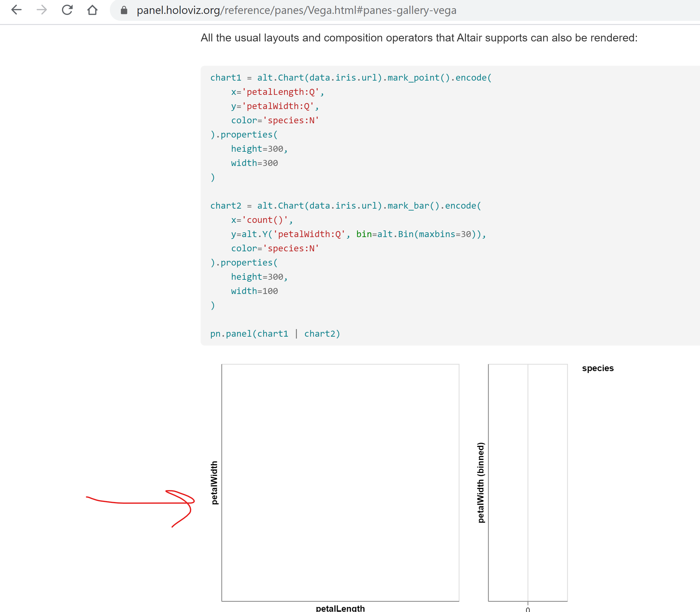Click the reload icon to refresh Vega docs
This screenshot has height=612, width=700.
point(67,10)
